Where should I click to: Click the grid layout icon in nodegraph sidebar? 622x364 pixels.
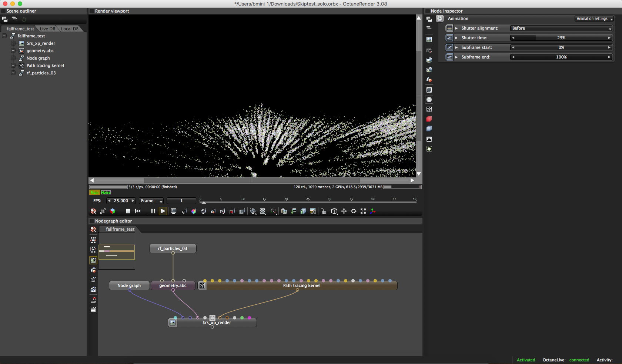93,309
